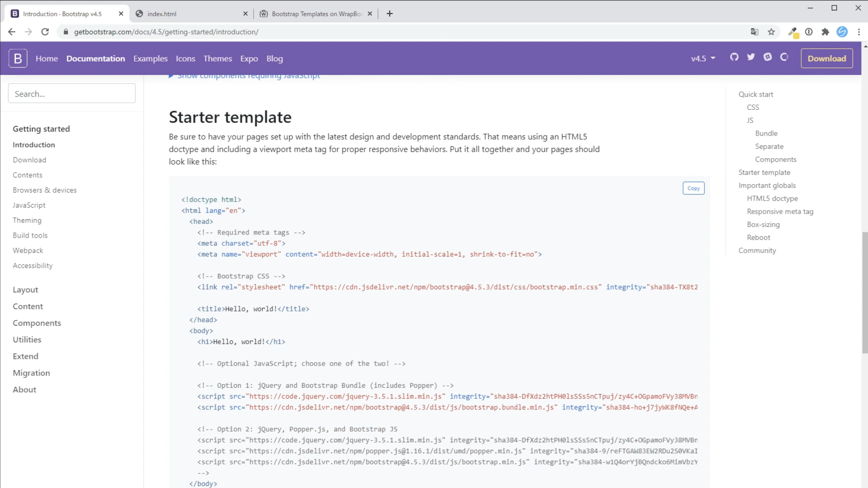
Task: Click the circled extension icon beside puzzle icon
Action: (809, 32)
